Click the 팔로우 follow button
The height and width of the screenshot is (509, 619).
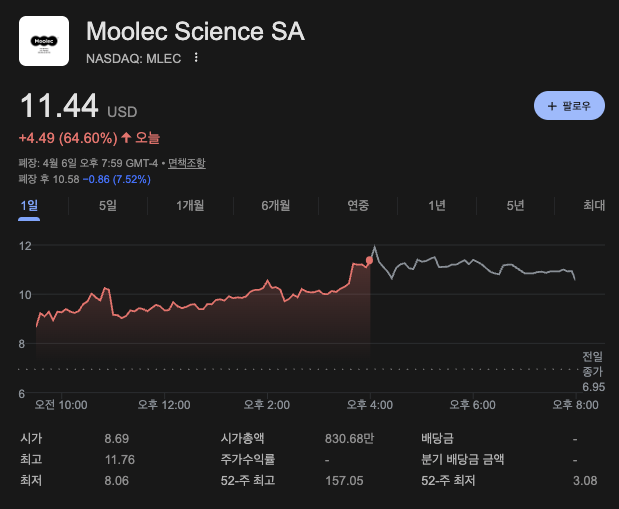coord(569,105)
